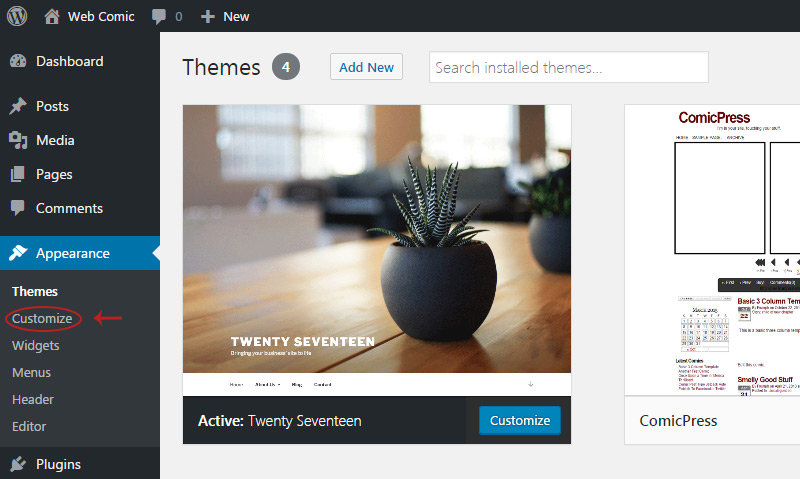Focus the Search installed themes field
800x479 pixels.
569,67
